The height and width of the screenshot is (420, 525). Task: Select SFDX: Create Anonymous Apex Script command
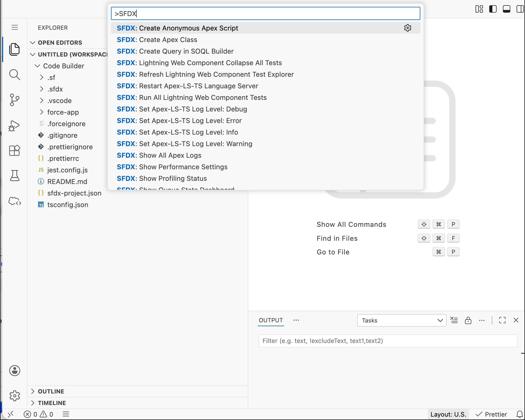tap(265, 28)
